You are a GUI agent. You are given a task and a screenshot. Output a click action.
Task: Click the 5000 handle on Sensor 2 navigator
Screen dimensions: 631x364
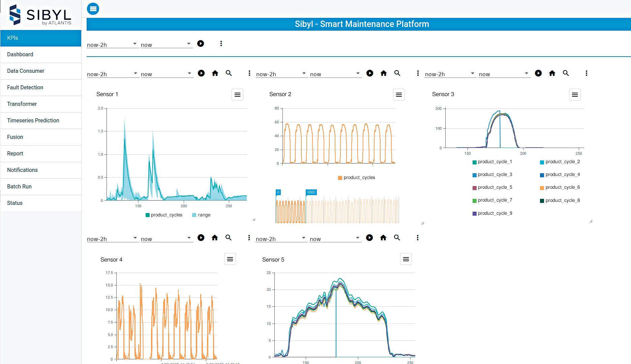311,192
